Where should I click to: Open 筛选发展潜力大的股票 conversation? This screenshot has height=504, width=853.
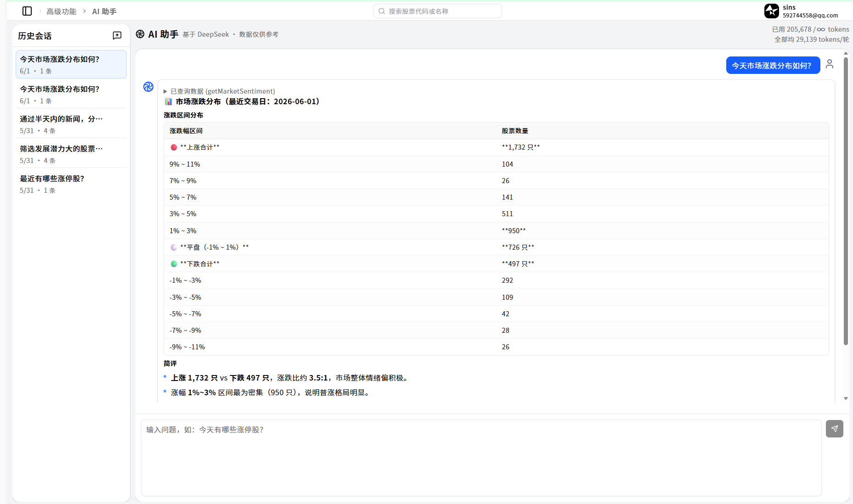71,154
